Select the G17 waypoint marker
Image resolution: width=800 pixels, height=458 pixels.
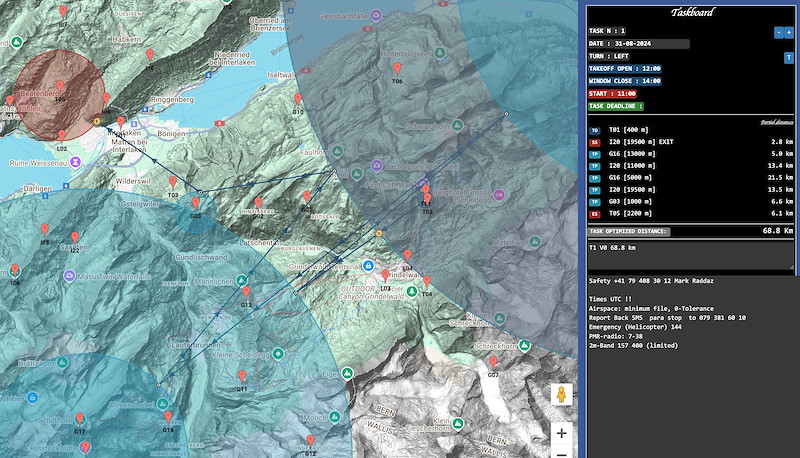pos(80,420)
